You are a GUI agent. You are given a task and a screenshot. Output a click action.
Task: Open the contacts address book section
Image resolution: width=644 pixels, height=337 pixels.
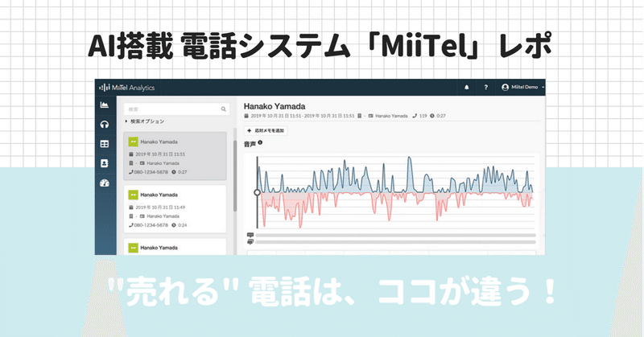coord(105,163)
